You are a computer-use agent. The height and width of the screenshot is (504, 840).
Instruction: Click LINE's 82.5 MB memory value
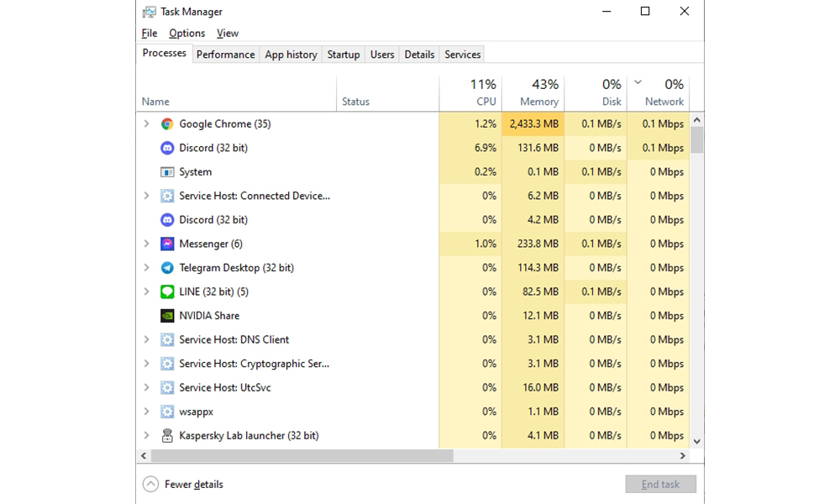click(540, 292)
